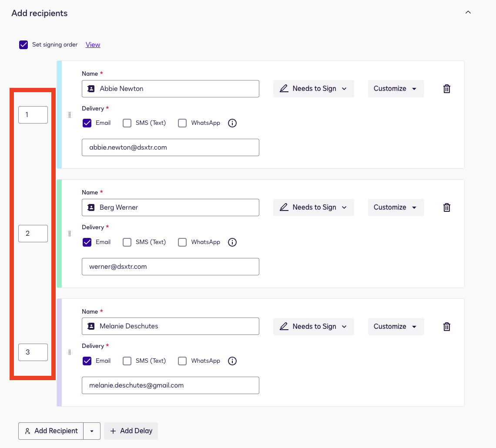Click the Add Recipient button
This screenshot has width=496, height=448.
[51, 431]
